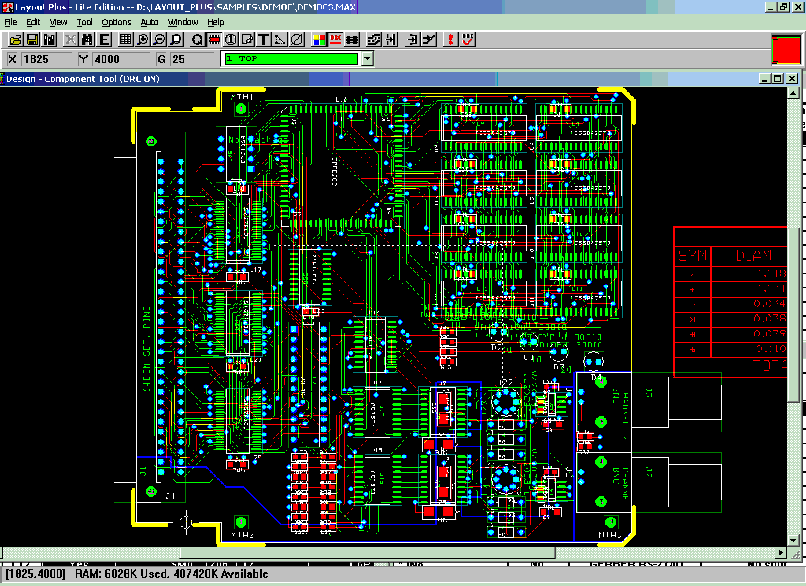The height and width of the screenshot is (586, 806).
Task: Select the Find binoculars icon
Action: tap(87, 40)
